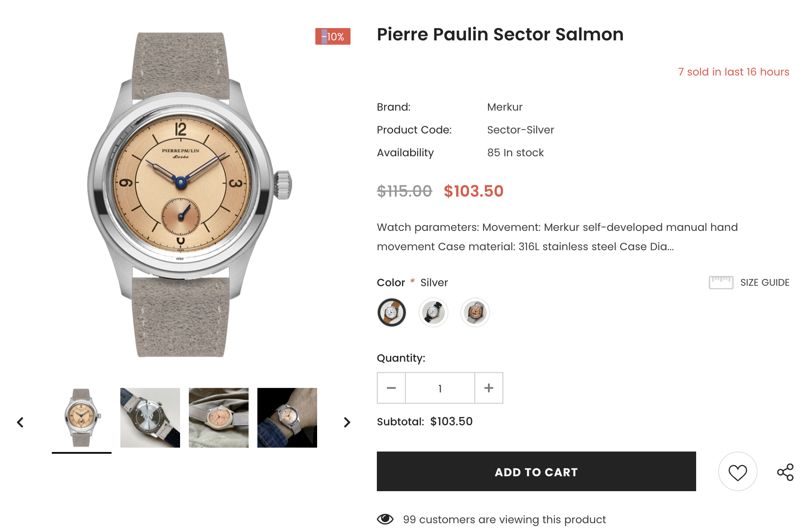Select the first color swatch, brown strap

point(391,313)
